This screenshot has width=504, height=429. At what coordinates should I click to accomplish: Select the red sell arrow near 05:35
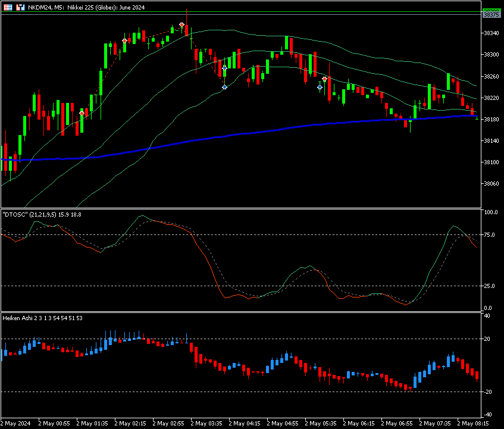click(325, 79)
